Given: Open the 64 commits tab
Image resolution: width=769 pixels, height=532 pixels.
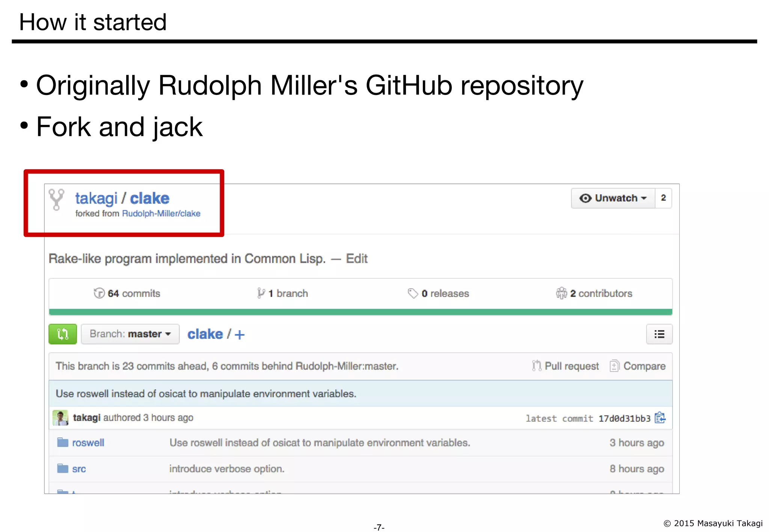Looking at the screenshot, I should 127,293.
